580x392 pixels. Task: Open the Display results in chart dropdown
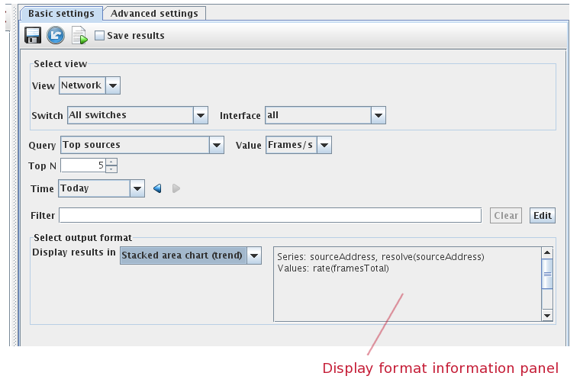(254, 255)
